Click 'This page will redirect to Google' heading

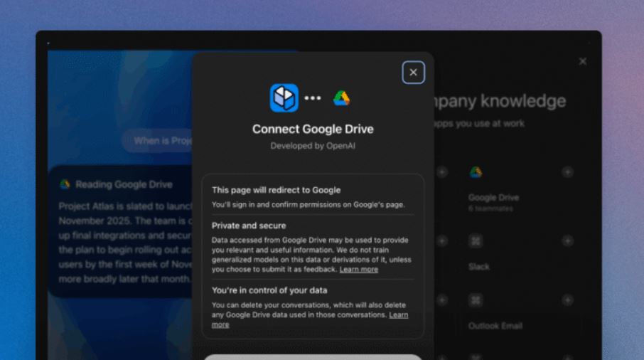click(276, 190)
